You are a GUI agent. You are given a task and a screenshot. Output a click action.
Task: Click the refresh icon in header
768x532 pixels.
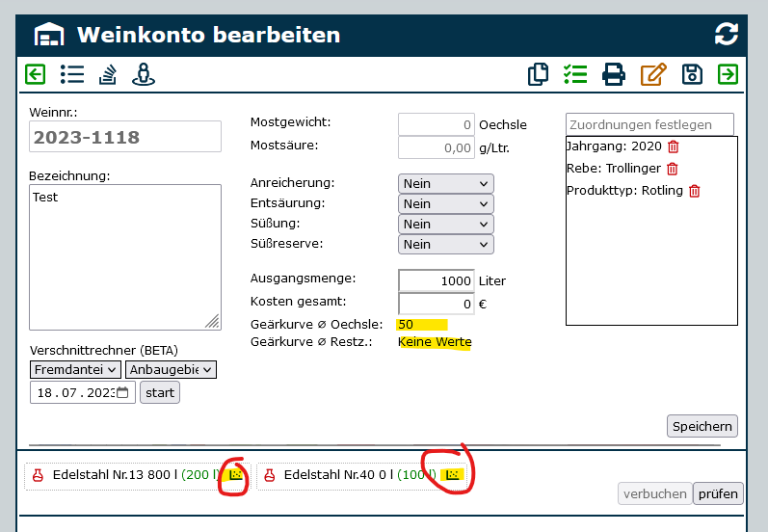pyautogui.click(x=726, y=35)
